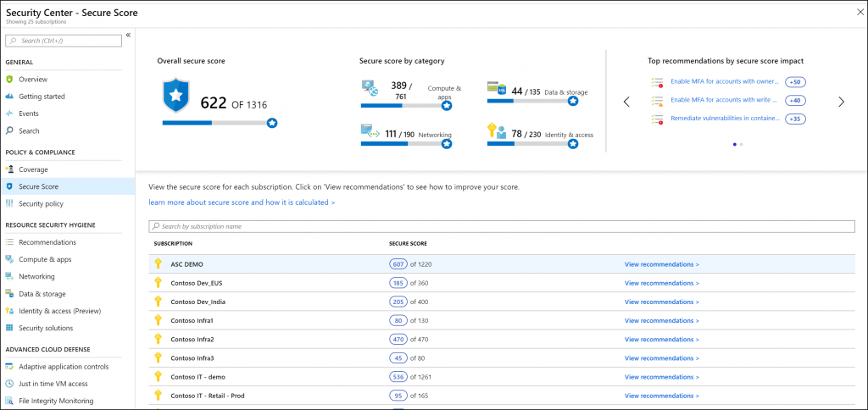Screen dimensions: 868x410
Task: Select the Contoso Infra2 subscription row
Action: pyautogui.click(x=502, y=339)
